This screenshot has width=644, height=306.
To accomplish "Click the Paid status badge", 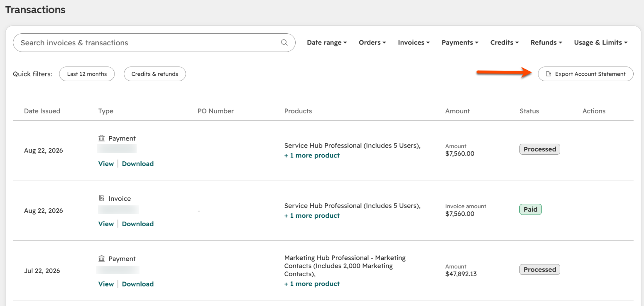I will click(x=531, y=210).
